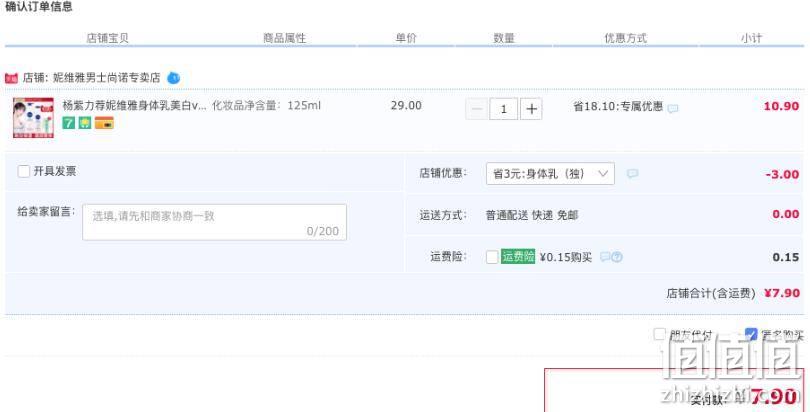Viewport: 810px width, 412px height.
Task: Click the 店铺合计 ¥7.90 amount
Action: (782, 293)
